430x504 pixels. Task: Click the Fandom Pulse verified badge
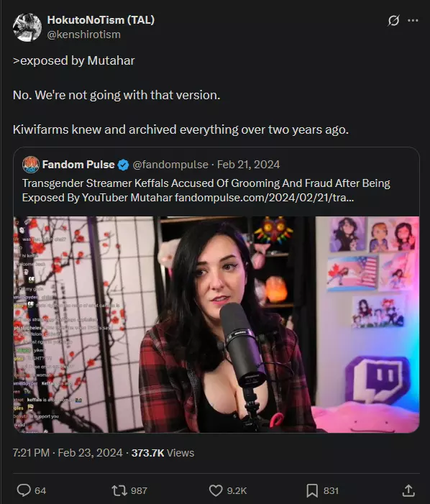coord(124,165)
